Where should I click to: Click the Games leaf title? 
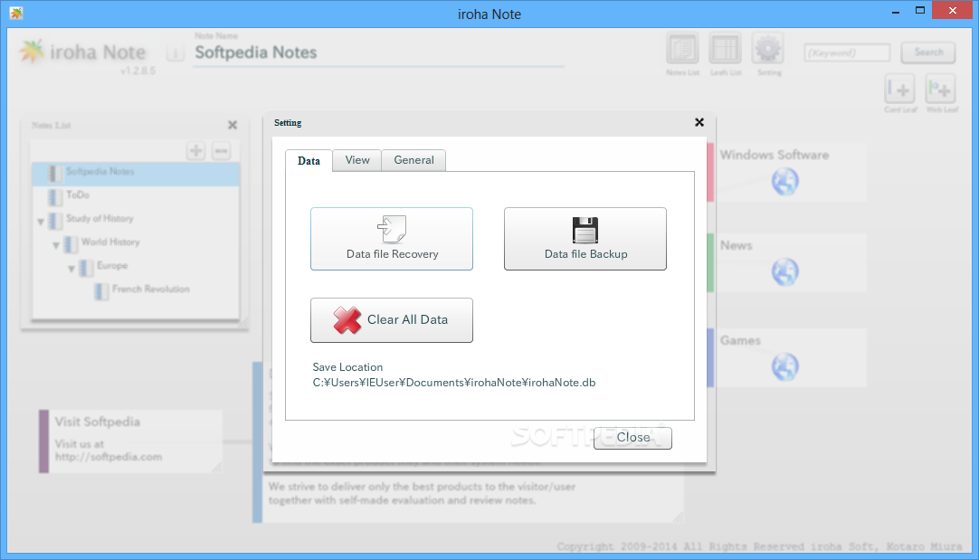coord(740,340)
